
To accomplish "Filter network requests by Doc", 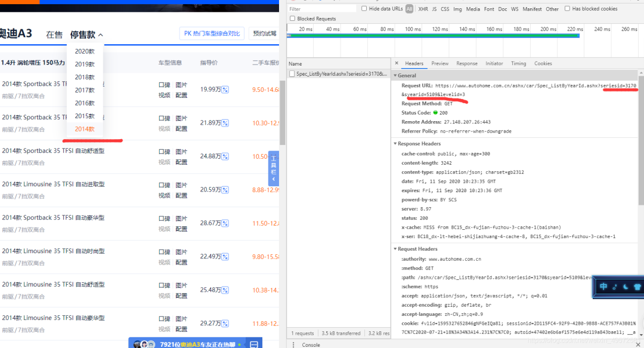I will click(x=502, y=9).
